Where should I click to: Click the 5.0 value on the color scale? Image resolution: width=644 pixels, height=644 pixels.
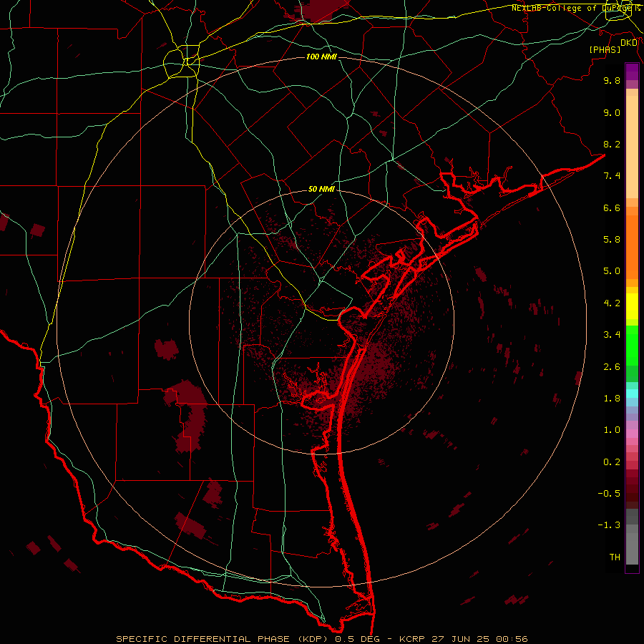tap(612, 271)
